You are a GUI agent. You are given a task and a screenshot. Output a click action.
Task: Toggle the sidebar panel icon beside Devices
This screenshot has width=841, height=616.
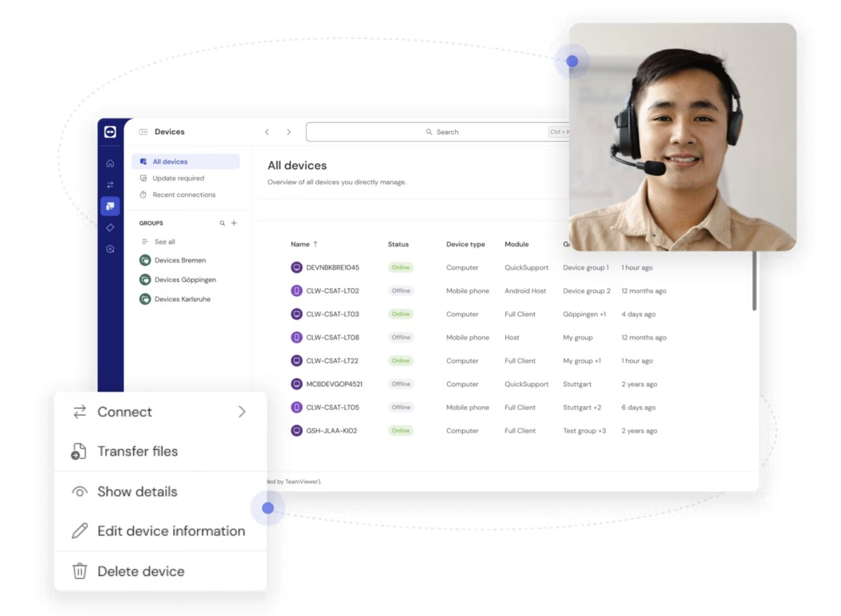coord(143,132)
